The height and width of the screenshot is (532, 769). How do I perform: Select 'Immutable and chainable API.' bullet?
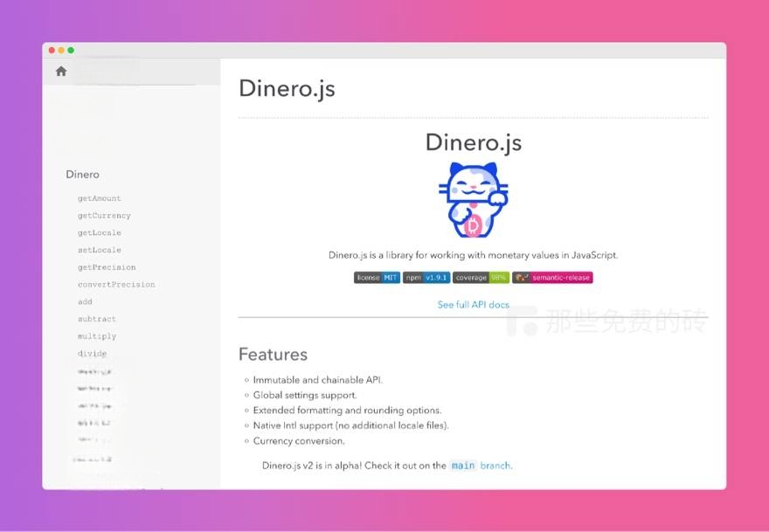tap(318, 380)
